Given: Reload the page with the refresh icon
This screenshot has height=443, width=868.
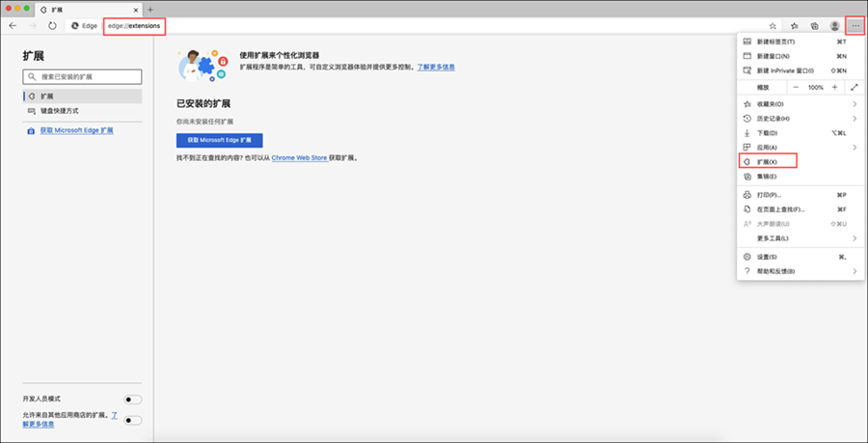Looking at the screenshot, I should 52,25.
